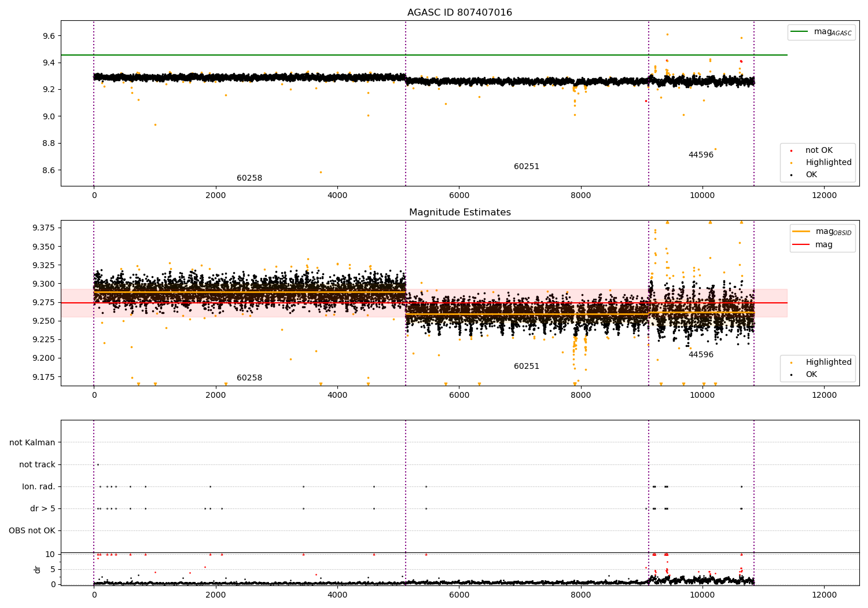Click the 'not Kalman' row label

[32, 443]
